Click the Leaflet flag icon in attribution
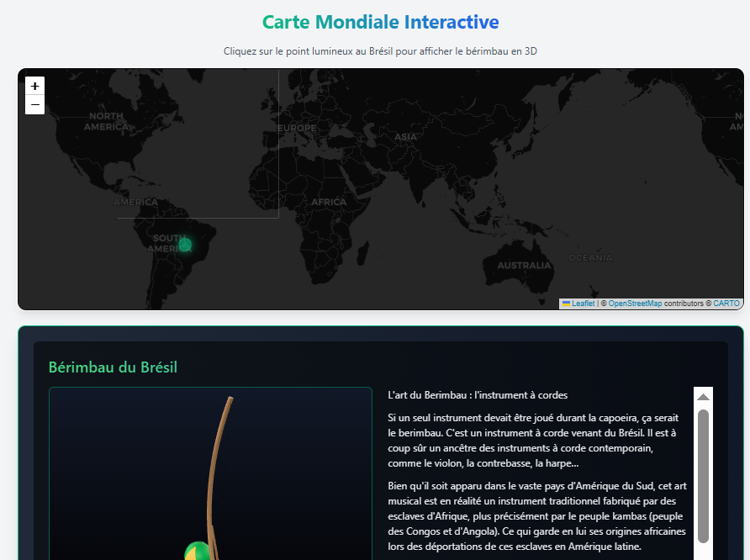The height and width of the screenshot is (560, 750). (x=566, y=304)
